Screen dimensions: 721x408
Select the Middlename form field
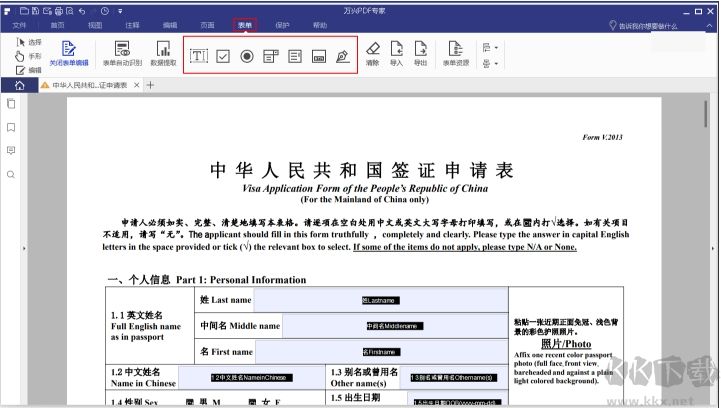tap(395, 326)
